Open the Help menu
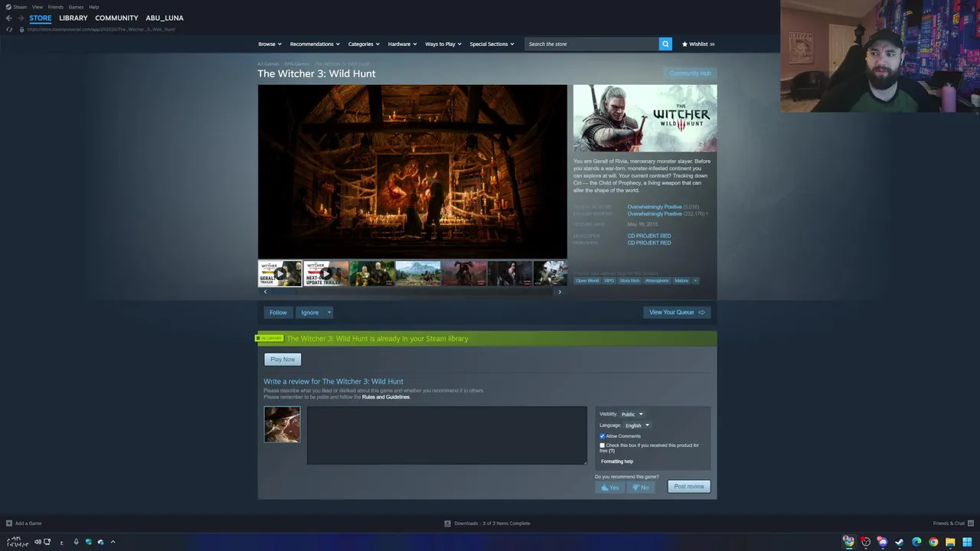The height and width of the screenshot is (551, 980). point(93,7)
